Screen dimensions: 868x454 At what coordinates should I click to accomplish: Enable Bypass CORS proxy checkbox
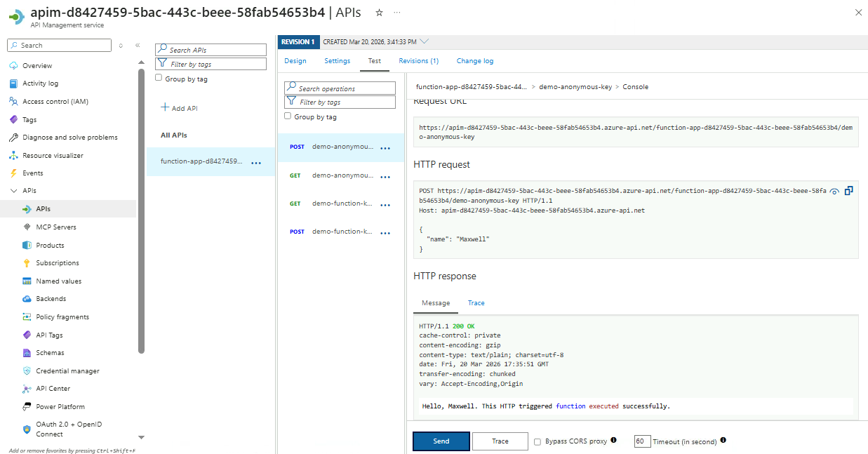click(x=538, y=442)
